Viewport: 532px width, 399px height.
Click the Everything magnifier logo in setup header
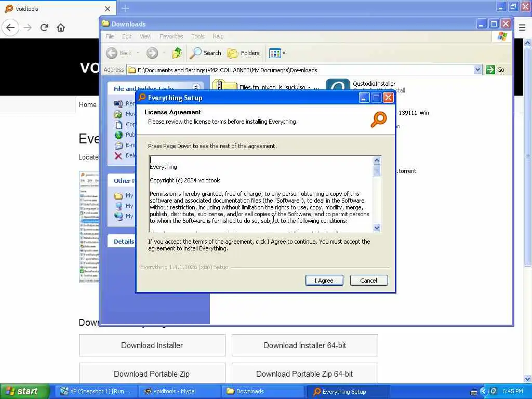378,119
